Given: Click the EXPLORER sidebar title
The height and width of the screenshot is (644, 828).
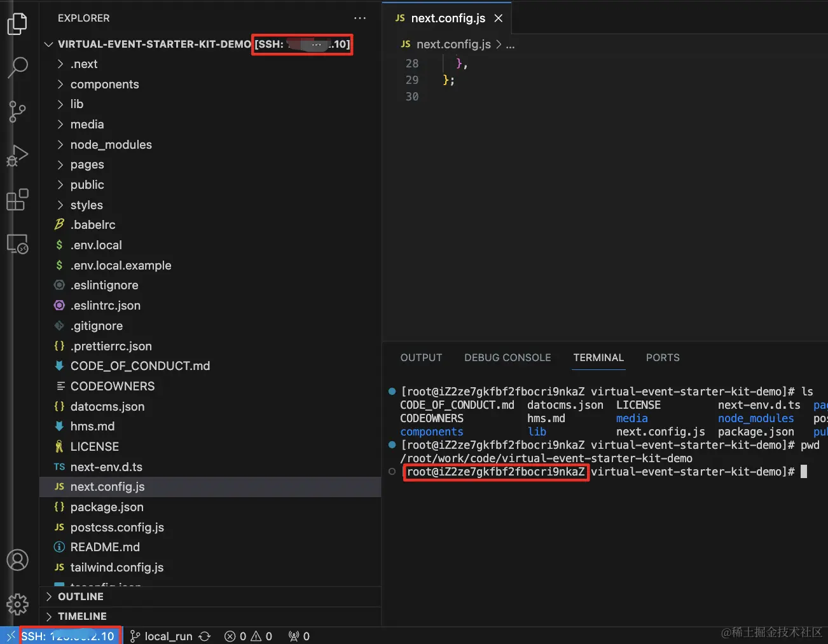Looking at the screenshot, I should [x=83, y=18].
